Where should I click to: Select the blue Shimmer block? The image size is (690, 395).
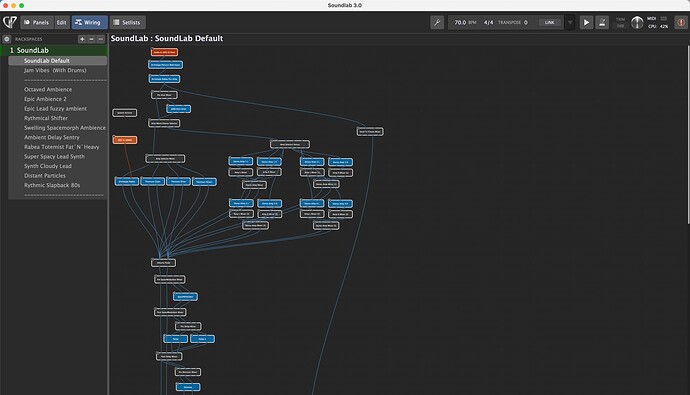tap(188, 388)
